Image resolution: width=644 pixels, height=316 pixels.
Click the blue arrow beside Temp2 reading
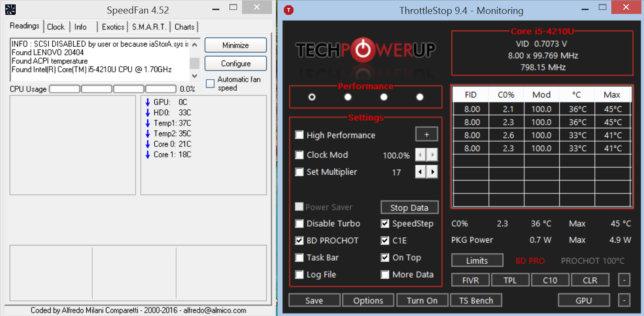tap(148, 134)
